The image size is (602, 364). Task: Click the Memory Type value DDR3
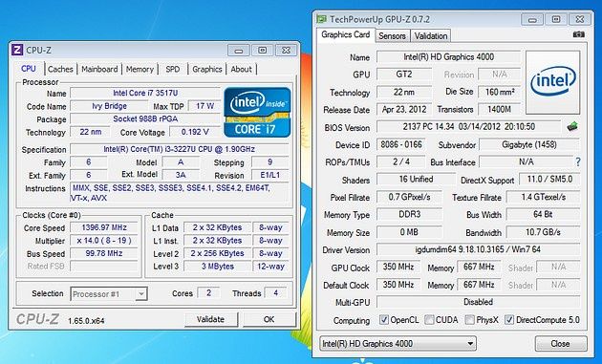(x=409, y=214)
